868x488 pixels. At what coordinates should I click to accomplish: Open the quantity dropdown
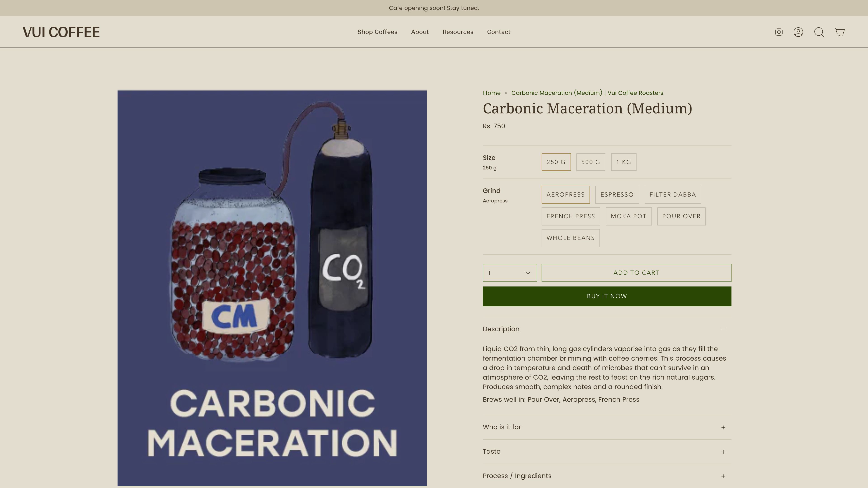click(509, 273)
